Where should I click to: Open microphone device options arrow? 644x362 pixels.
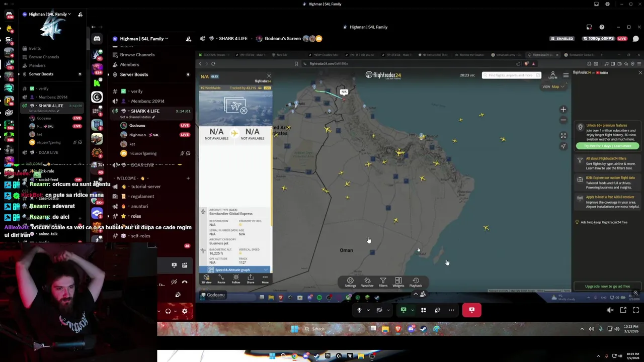click(368, 310)
